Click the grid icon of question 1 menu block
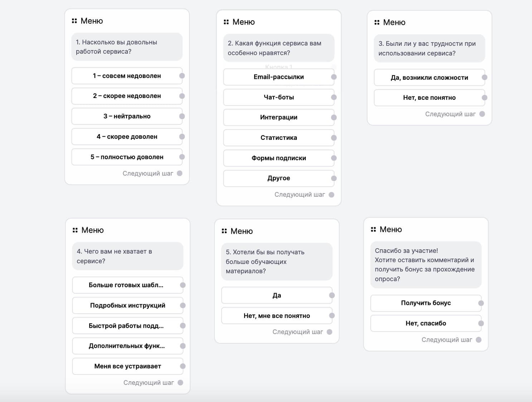The width and height of the screenshot is (532, 402). point(74,21)
